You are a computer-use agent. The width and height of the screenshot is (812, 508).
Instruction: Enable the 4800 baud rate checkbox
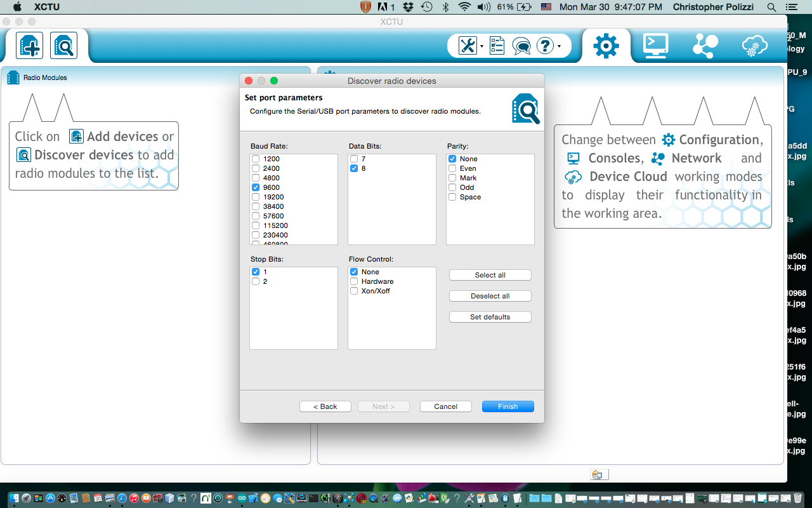256,178
